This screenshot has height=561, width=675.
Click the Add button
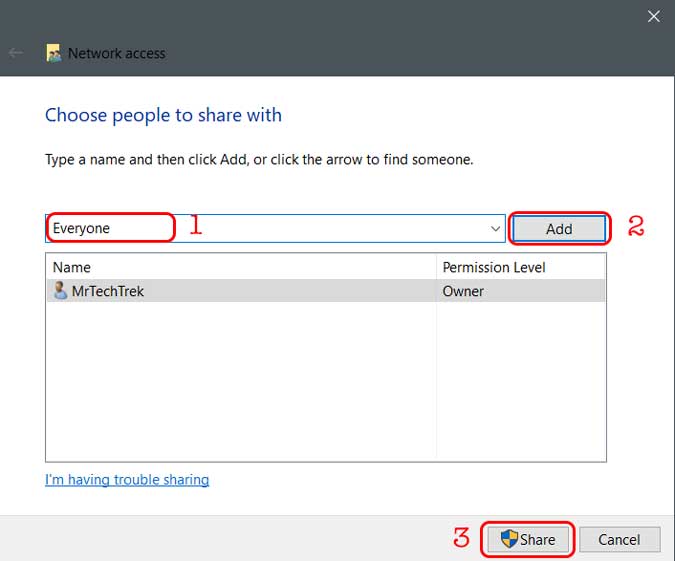pyautogui.click(x=559, y=229)
